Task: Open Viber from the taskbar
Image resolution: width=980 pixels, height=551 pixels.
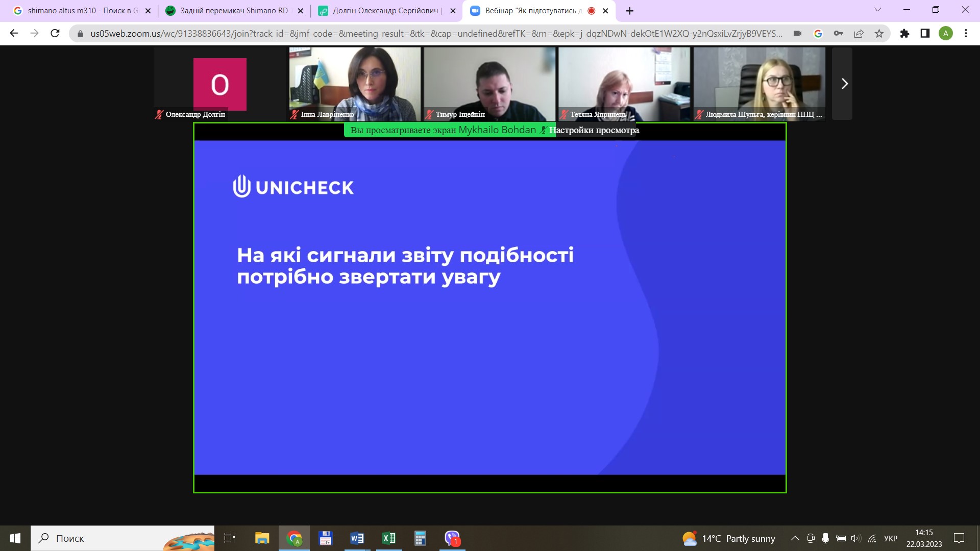Action: tap(452, 538)
